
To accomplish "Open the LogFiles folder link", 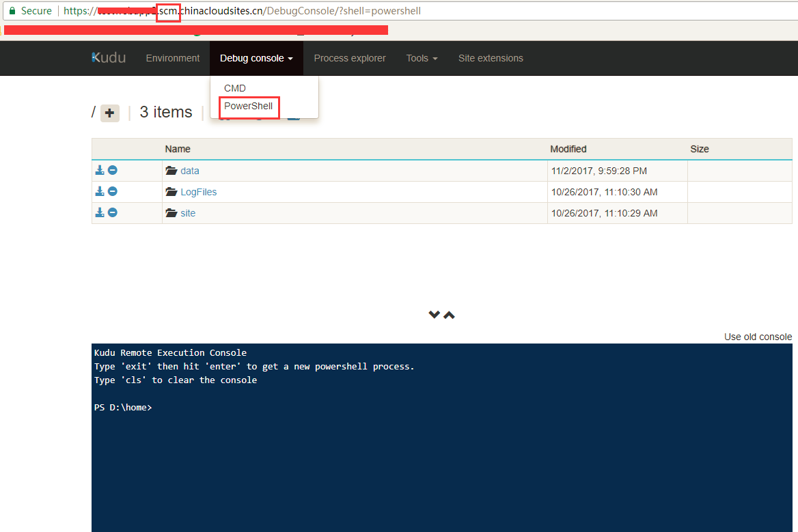I will point(198,192).
